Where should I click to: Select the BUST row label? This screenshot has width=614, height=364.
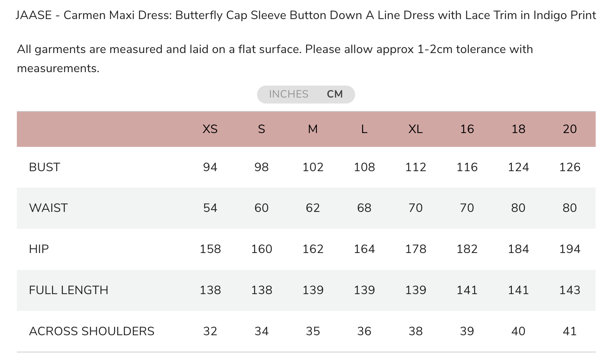coord(45,167)
